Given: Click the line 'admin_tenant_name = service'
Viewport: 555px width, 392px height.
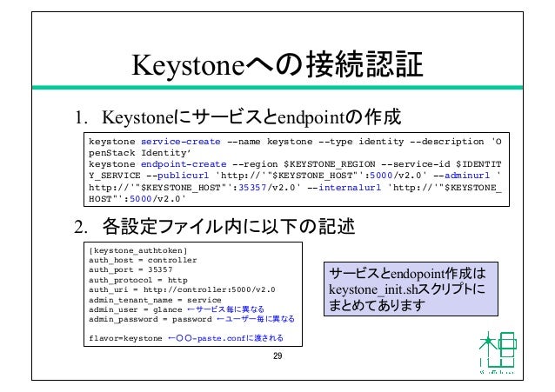Looking at the screenshot, I should tap(155, 300).
